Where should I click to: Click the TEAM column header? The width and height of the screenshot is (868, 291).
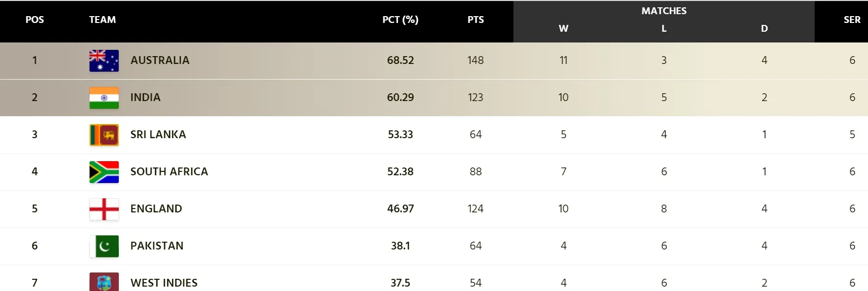coord(102,20)
